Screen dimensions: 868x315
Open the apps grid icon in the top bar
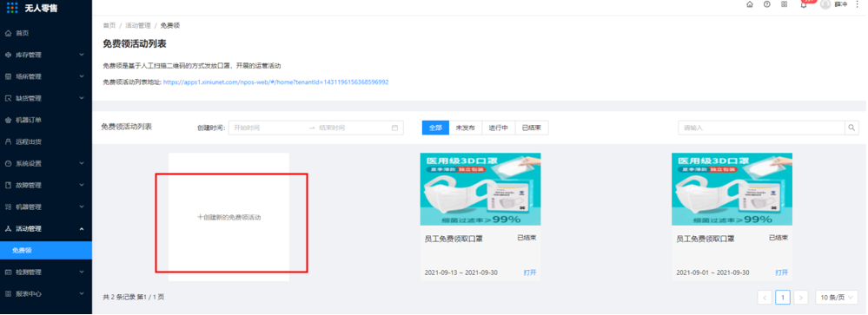pyautogui.click(x=784, y=3)
